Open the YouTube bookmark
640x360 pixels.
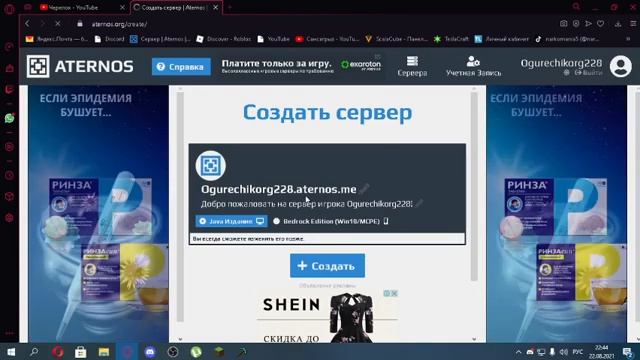(x=273, y=39)
